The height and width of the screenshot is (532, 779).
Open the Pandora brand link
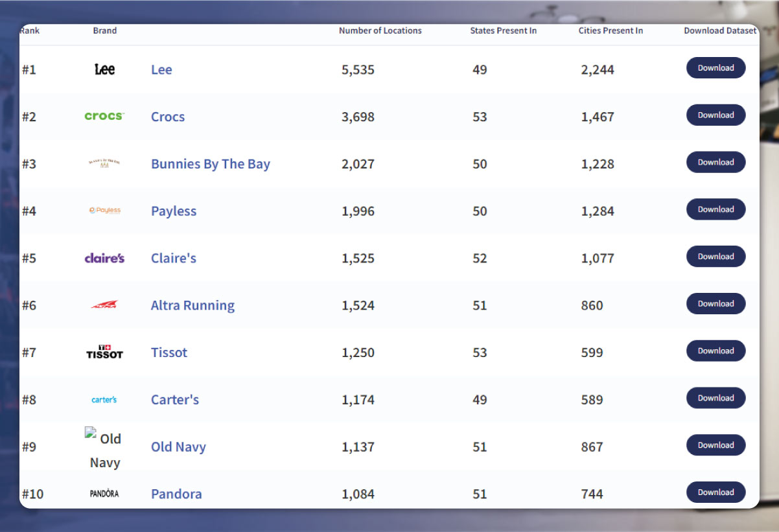[176, 494]
